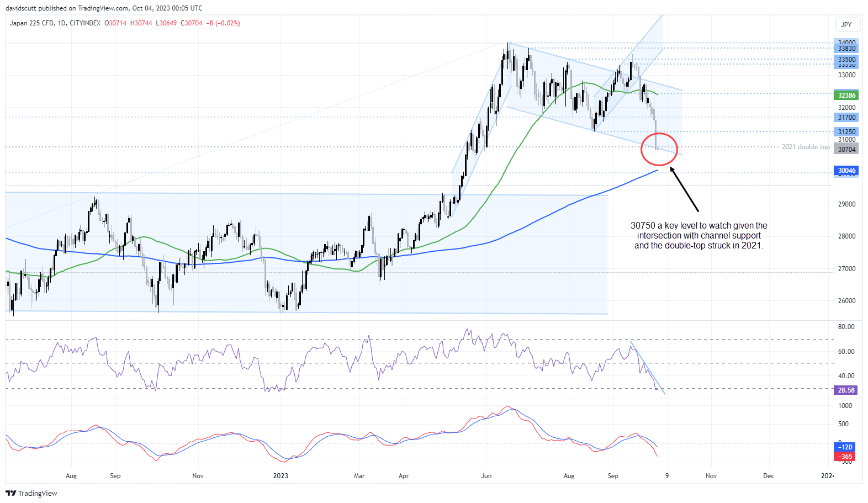Screen dimensions: 868x503
Task: Click the −8 (−0.02%) change value
Action: (223, 23)
